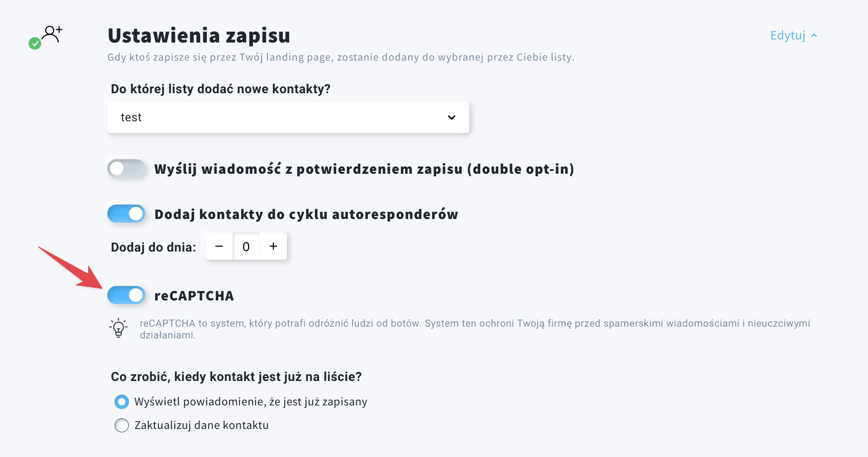
Task: Click the "Ustawienia zapisu" section heading
Action: pos(199,35)
